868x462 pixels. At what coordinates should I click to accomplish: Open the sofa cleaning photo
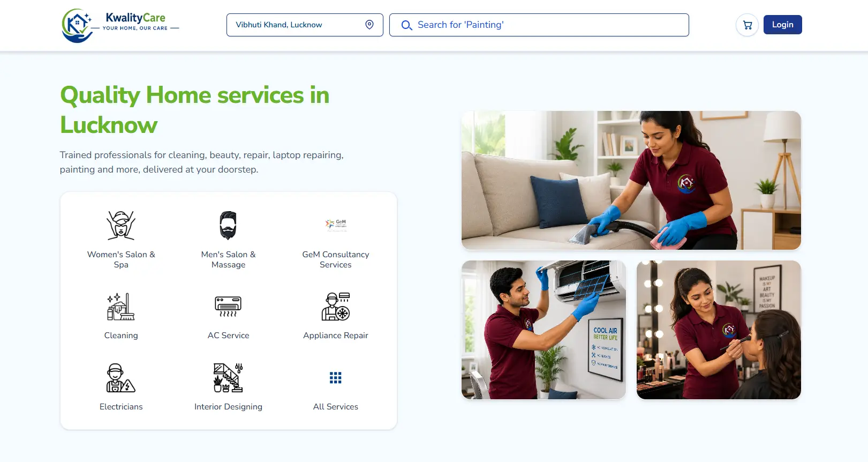coord(631,180)
